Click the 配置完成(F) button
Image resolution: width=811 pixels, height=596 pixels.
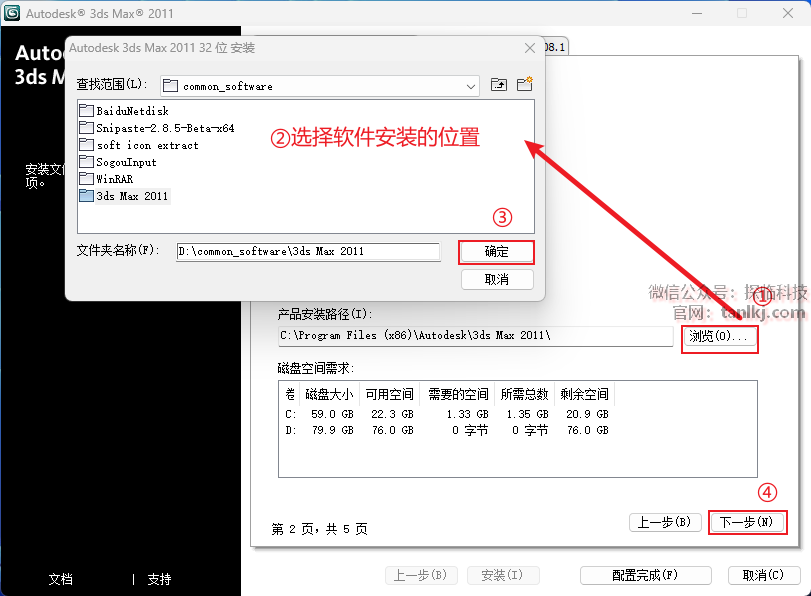tap(645, 575)
